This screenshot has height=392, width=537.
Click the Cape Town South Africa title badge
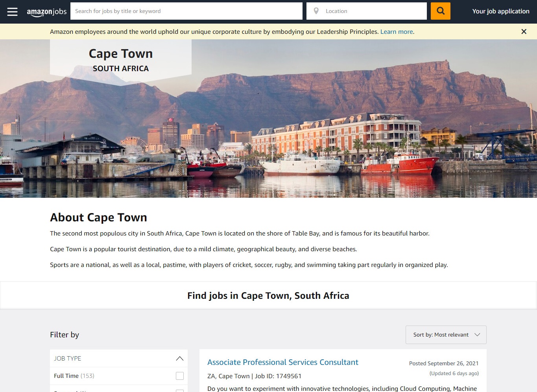click(120, 60)
